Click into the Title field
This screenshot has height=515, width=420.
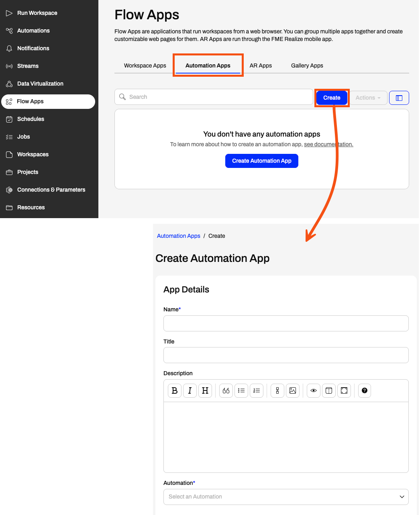(286, 355)
